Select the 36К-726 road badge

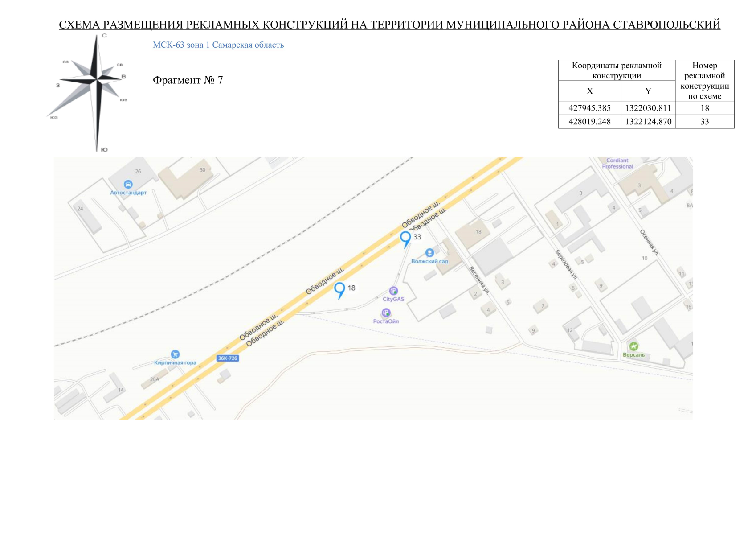tap(227, 358)
